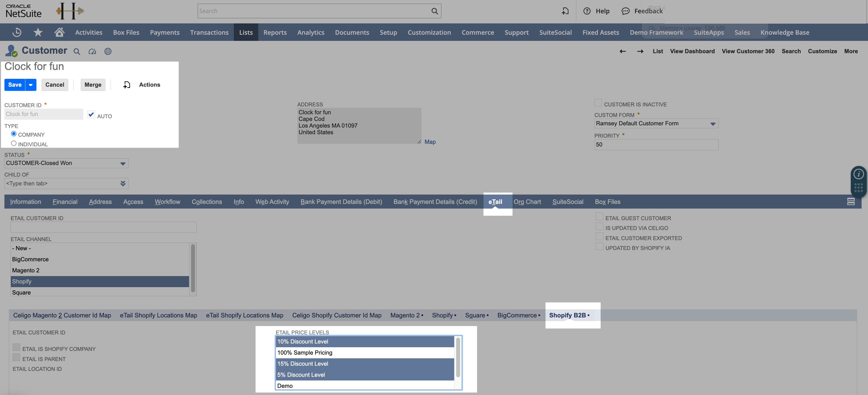The height and width of the screenshot is (395, 868).
Task: Open the Customization navigation menu
Action: 429,32
